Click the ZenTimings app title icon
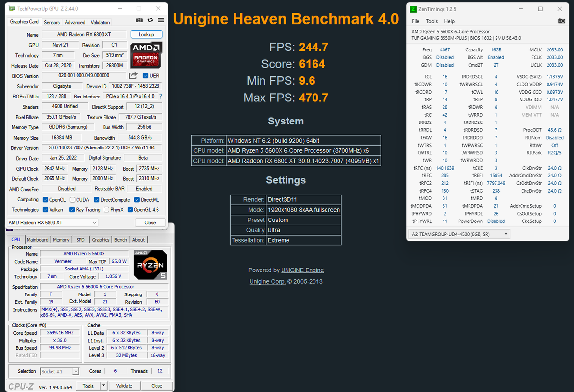This screenshot has height=392, width=574. tap(413, 9)
